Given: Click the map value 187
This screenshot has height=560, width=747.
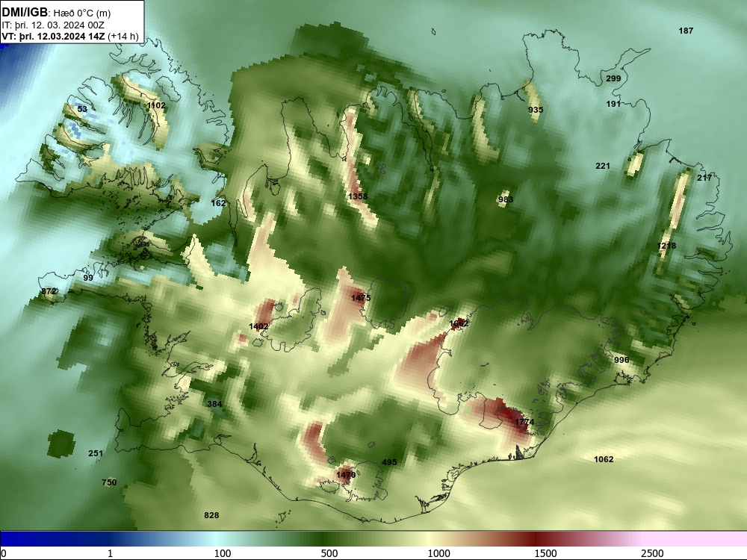Looking at the screenshot, I should (686, 31).
